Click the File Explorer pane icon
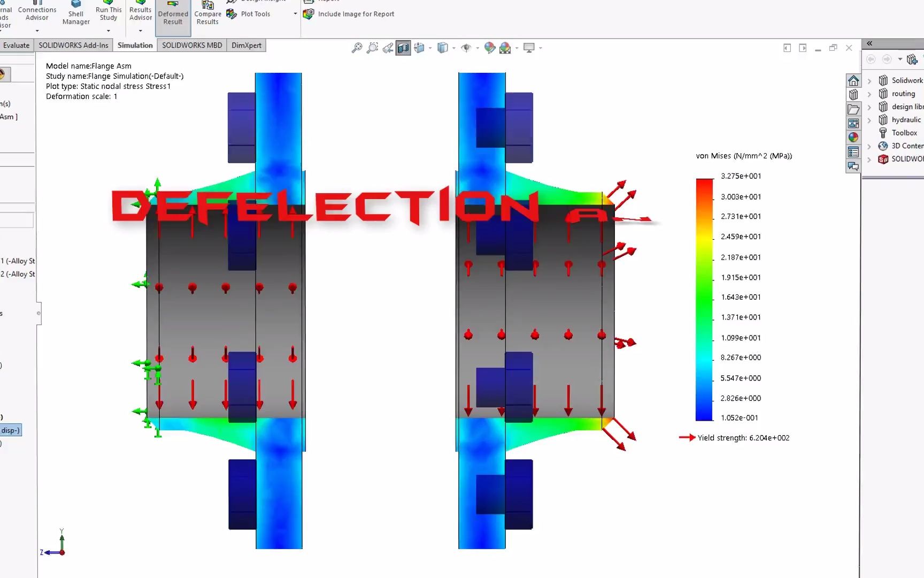The height and width of the screenshot is (578, 924). (x=853, y=108)
